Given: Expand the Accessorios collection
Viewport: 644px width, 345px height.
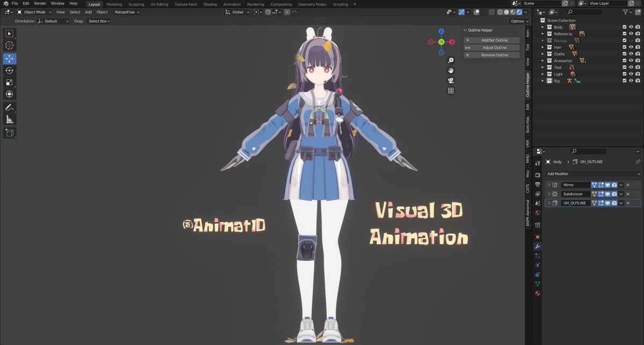Looking at the screenshot, I should (543, 61).
